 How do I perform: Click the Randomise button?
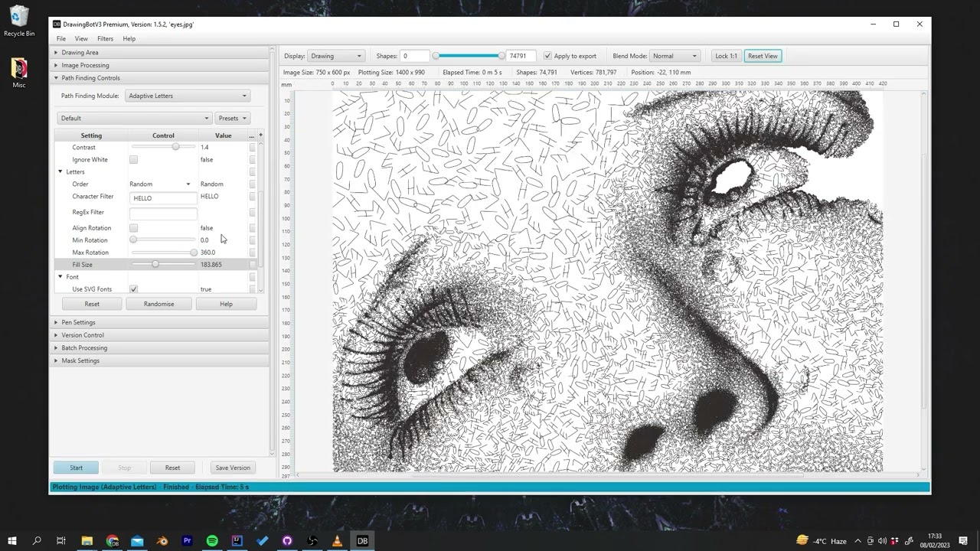[158, 304]
